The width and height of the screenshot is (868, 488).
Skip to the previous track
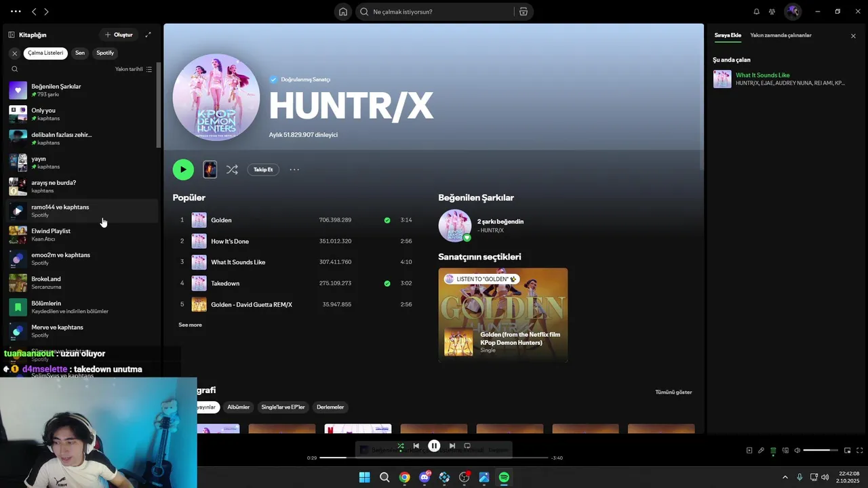[x=416, y=446]
